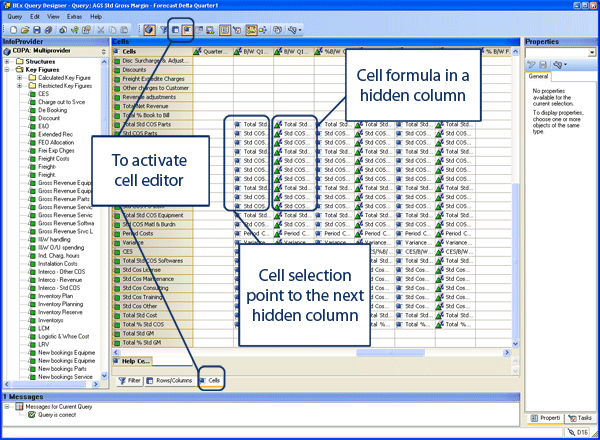Screen dimensions: 600x440
Task: Click the Rows/Columns view toolbar icon
Action: coord(174,31)
